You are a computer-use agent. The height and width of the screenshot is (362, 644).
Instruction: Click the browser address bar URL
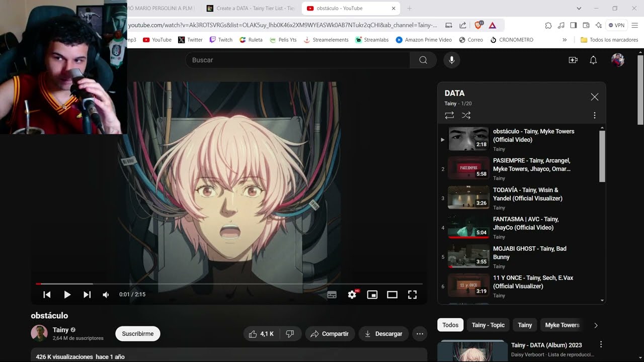282,25
